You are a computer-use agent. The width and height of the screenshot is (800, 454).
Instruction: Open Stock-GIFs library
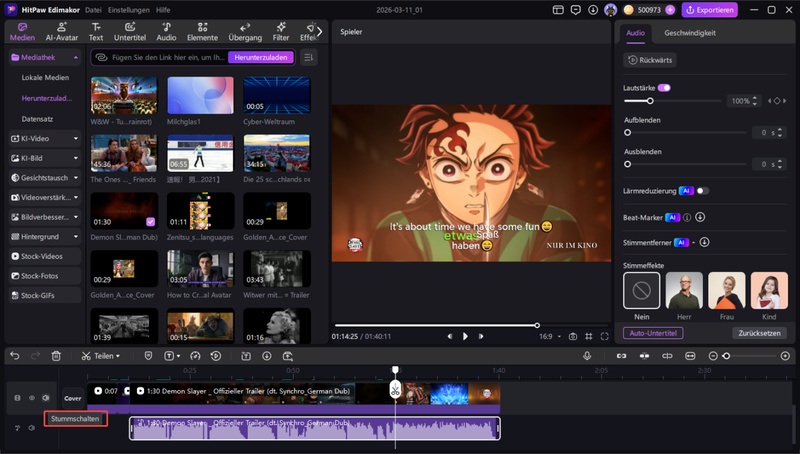click(x=45, y=295)
